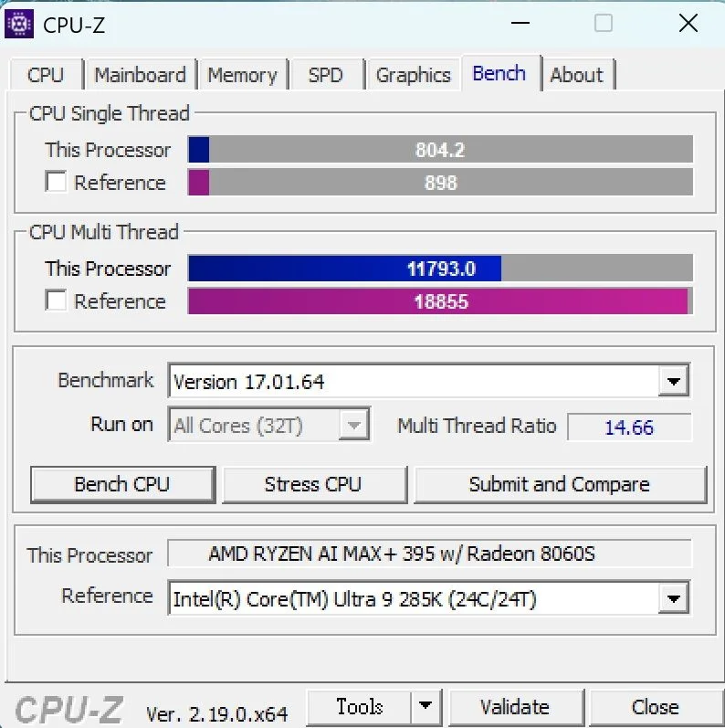Click Submit and Compare button
This screenshot has height=728, width=725.
click(560, 484)
